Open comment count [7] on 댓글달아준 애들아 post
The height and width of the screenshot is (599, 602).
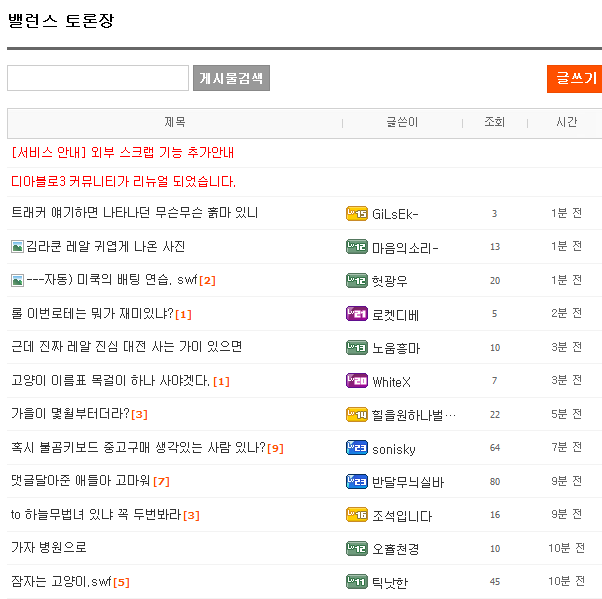pos(161,482)
